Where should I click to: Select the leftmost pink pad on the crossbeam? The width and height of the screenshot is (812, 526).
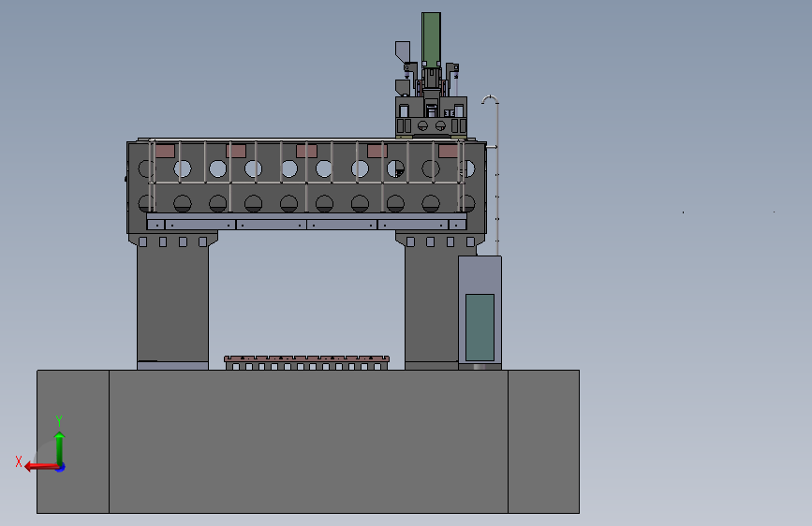[x=165, y=151]
